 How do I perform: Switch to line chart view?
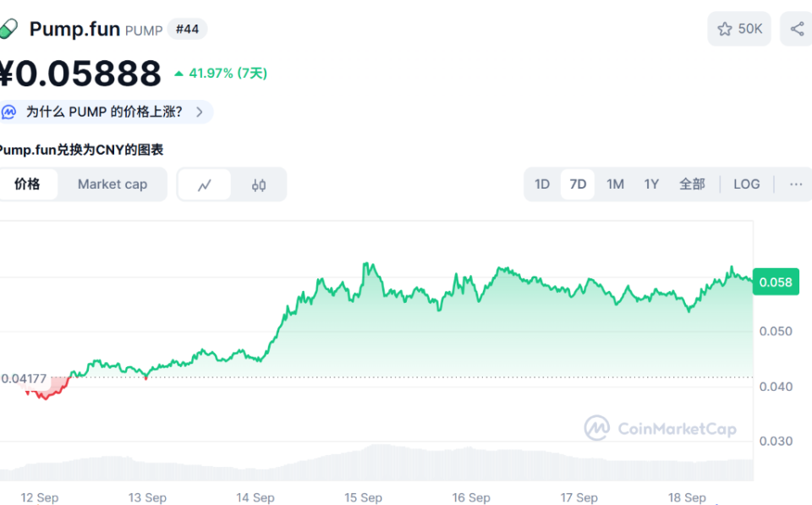click(205, 184)
